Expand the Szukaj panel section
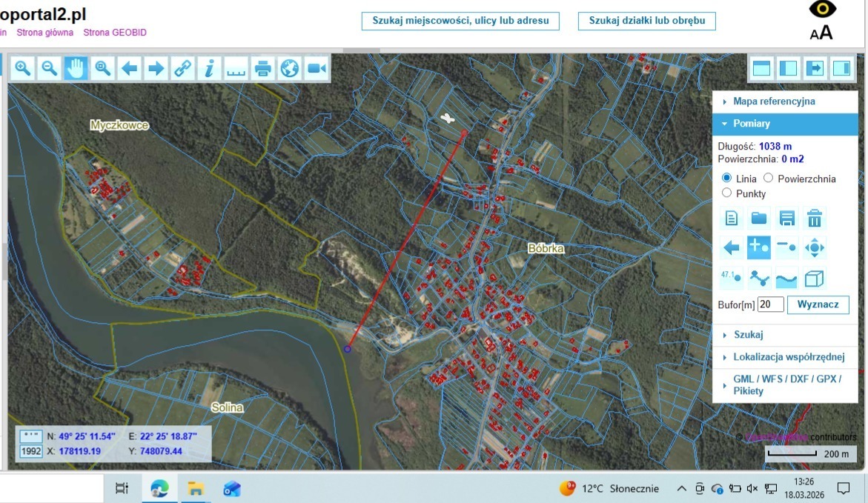The height and width of the screenshot is (503, 868). click(x=748, y=335)
